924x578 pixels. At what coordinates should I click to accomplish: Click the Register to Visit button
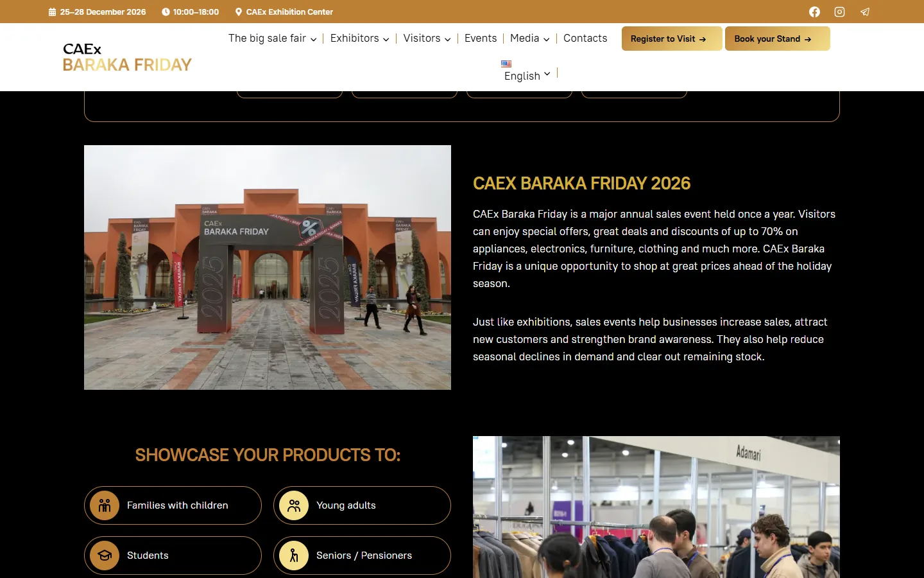pos(672,39)
